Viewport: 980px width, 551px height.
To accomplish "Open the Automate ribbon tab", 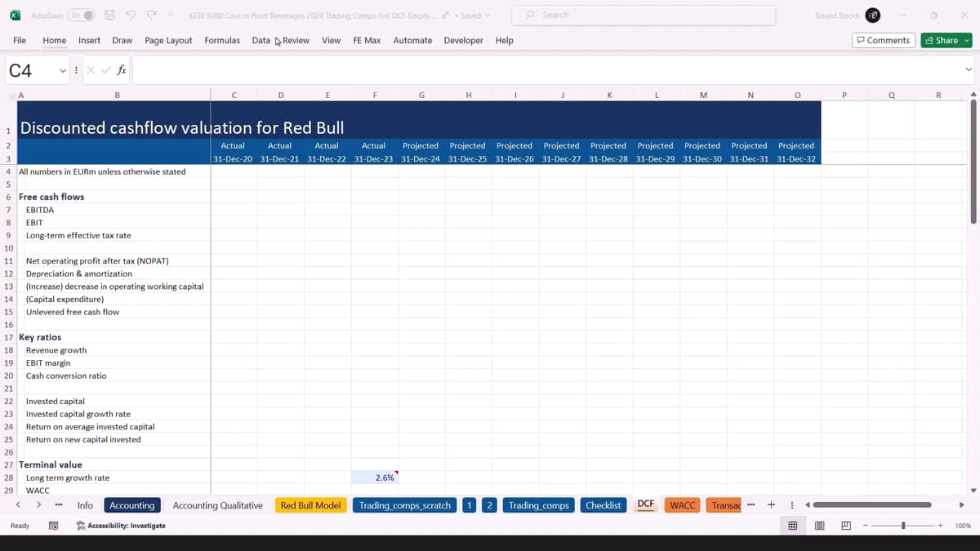I will 412,40.
